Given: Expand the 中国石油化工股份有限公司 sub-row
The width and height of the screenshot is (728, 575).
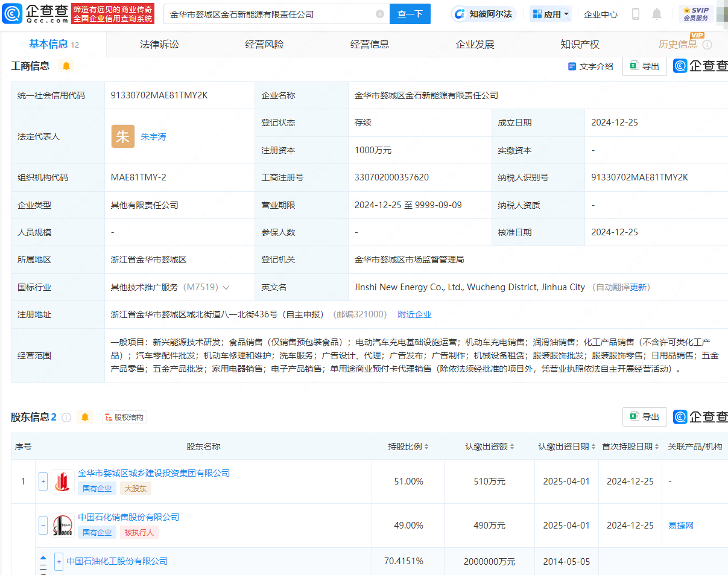Looking at the screenshot, I should (x=59, y=561).
